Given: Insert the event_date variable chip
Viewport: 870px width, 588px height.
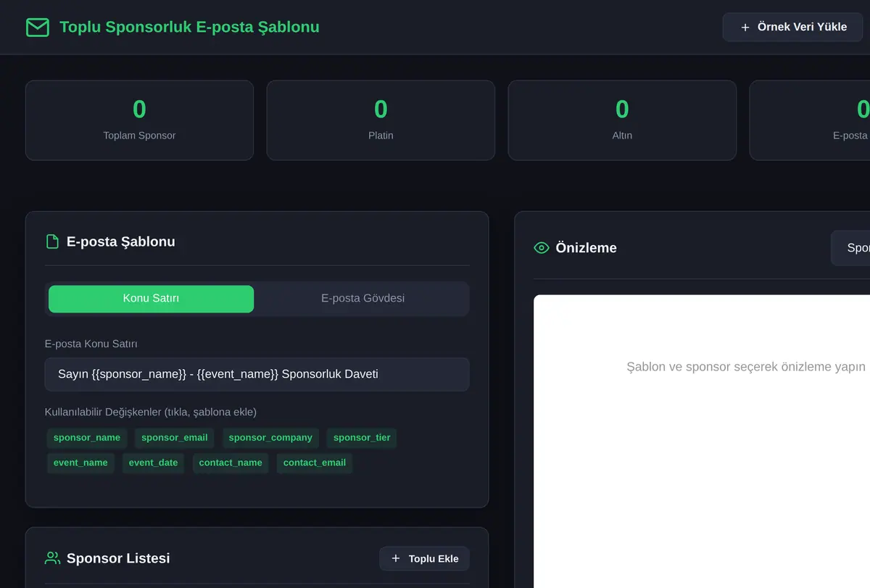Looking at the screenshot, I should (x=153, y=463).
